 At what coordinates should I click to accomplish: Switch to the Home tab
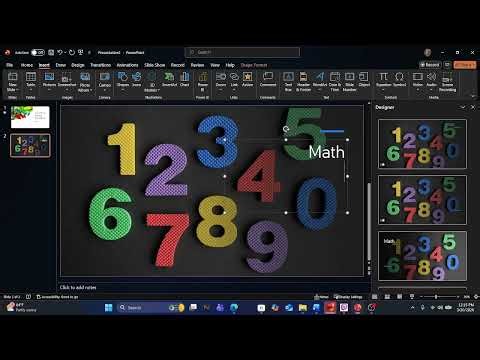[27, 65]
